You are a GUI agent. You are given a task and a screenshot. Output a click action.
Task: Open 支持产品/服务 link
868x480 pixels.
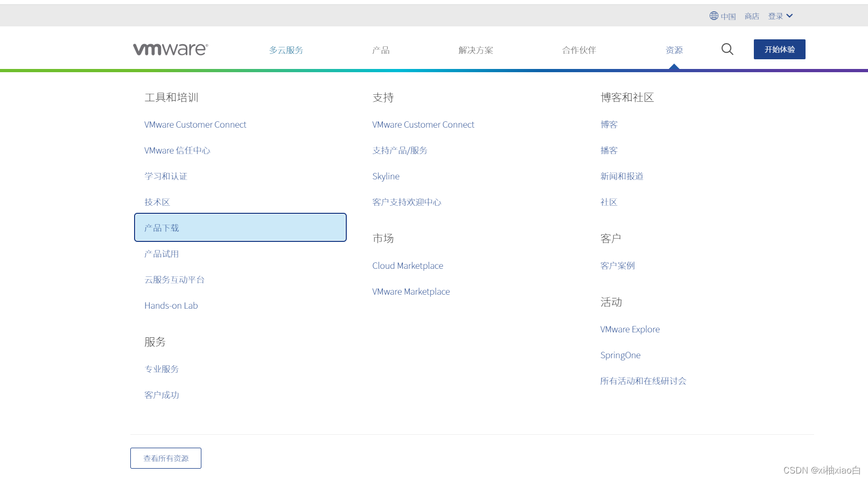point(400,150)
